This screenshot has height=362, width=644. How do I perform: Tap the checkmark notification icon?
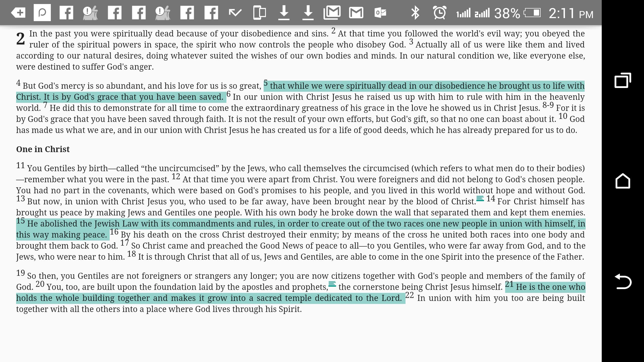click(235, 13)
